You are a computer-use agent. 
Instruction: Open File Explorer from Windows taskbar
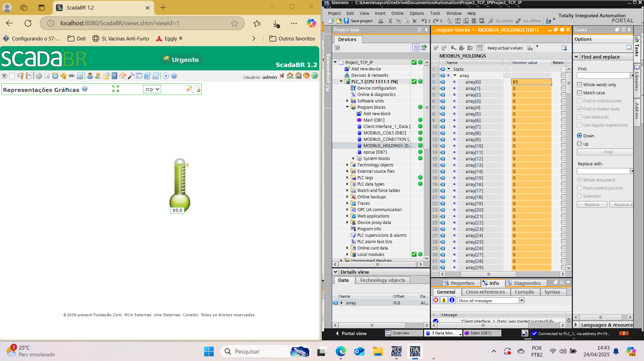[378, 352]
